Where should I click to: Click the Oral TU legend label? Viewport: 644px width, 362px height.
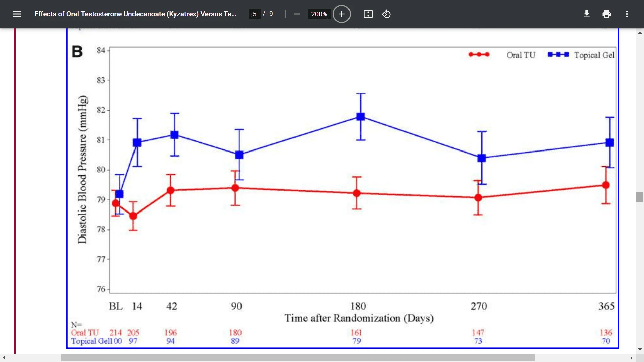[521, 55]
